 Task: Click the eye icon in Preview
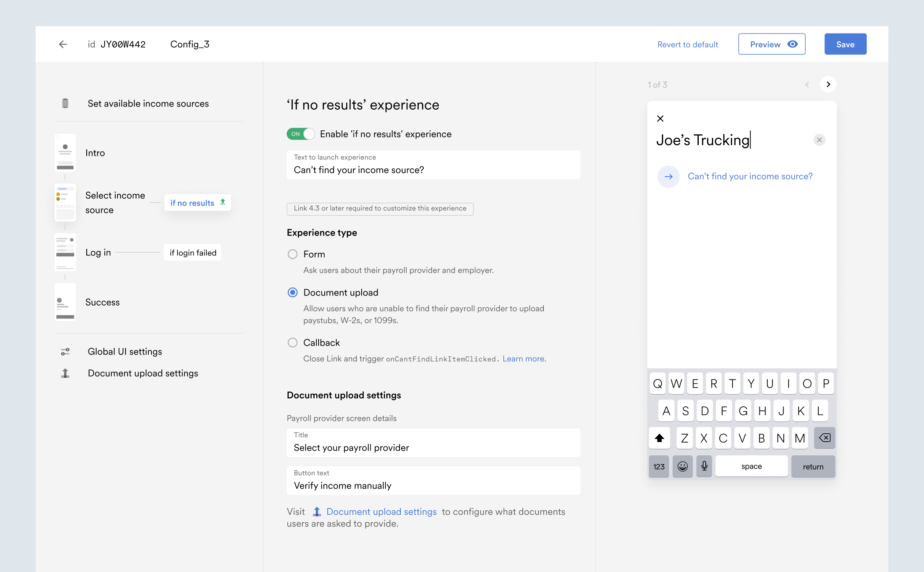click(792, 44)
